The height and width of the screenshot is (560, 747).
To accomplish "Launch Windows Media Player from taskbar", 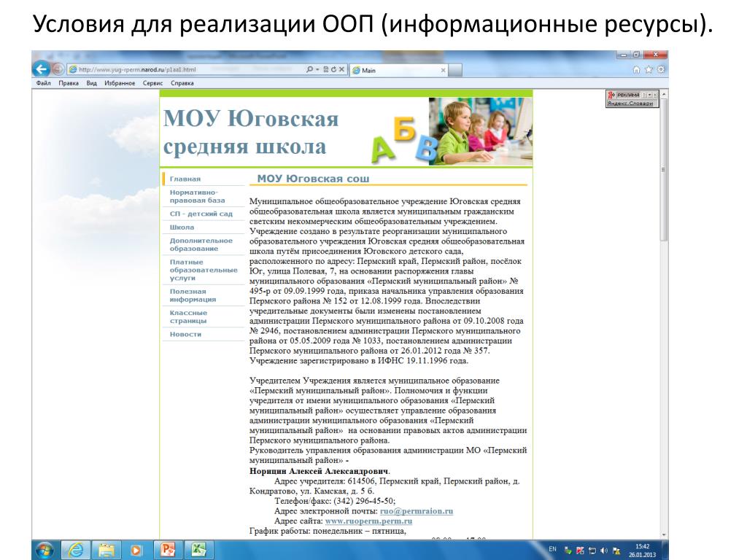I will point(136,551).
